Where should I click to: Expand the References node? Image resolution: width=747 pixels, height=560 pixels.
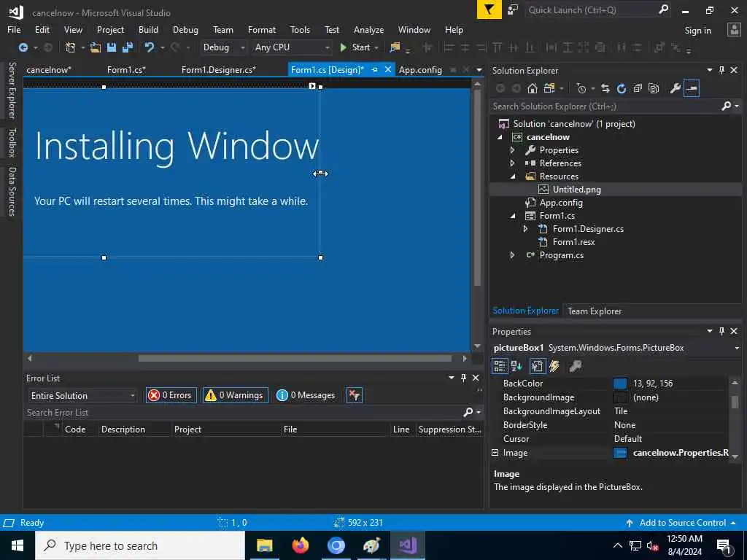[513, 163]
